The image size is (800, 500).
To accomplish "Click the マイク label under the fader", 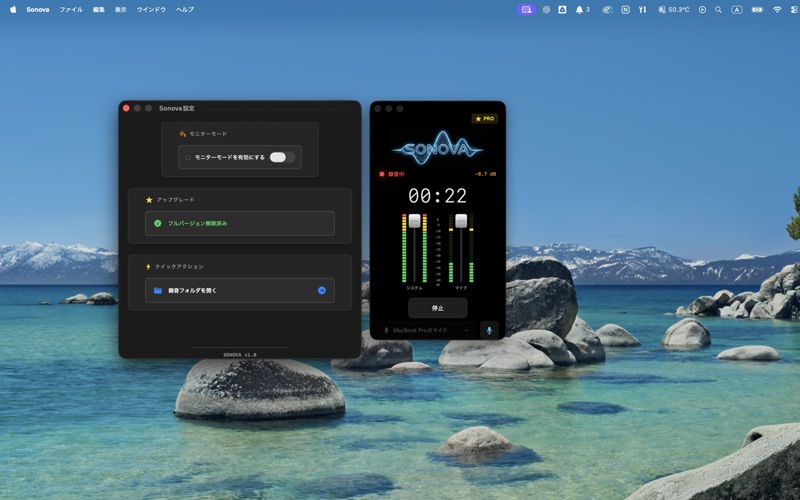I will pyautogui.click(x=461, y=288).
